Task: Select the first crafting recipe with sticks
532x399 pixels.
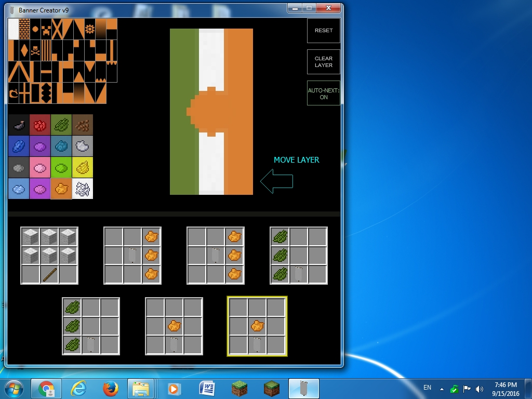Action: click(x=49, y=256)
